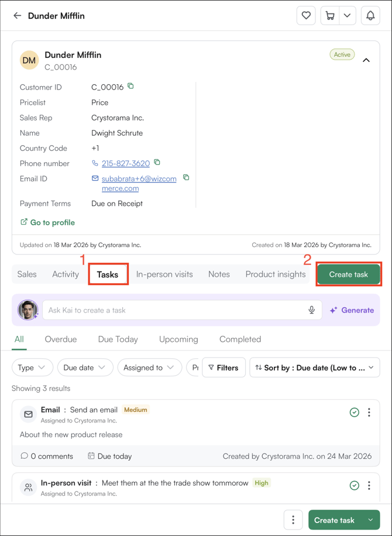Screen dimensions: 392x536
Task: Open the Type filter dropdown
Action: (32, 367)
